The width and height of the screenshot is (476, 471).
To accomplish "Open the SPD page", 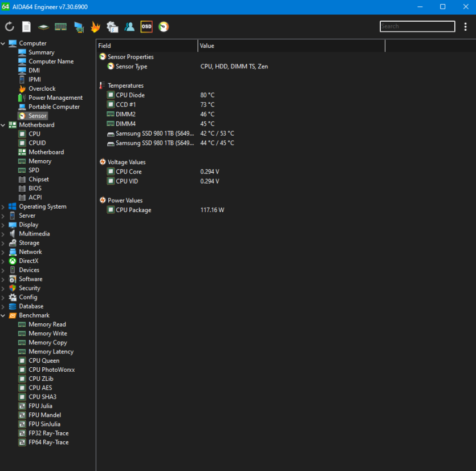I will click(34, 170).
